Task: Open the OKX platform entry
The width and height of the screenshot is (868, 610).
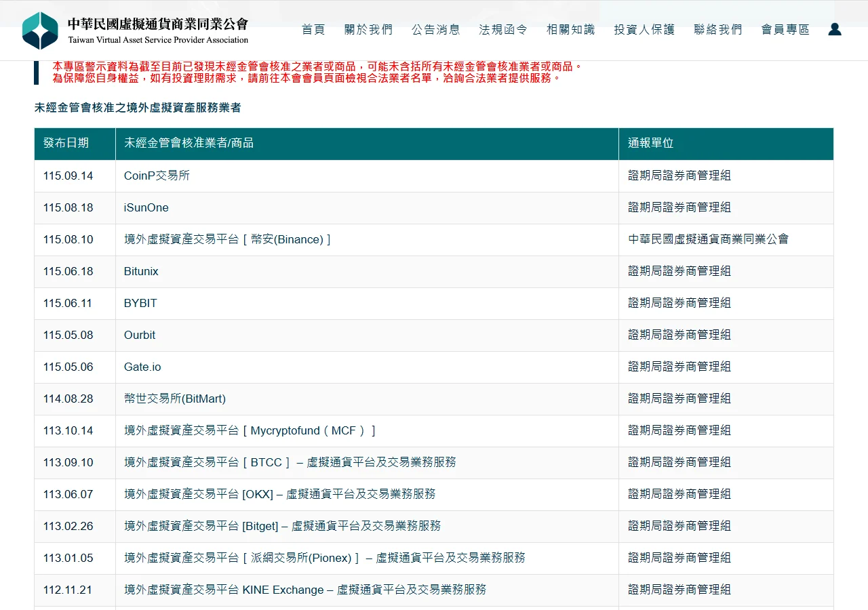Action: [x=280, y=494]
